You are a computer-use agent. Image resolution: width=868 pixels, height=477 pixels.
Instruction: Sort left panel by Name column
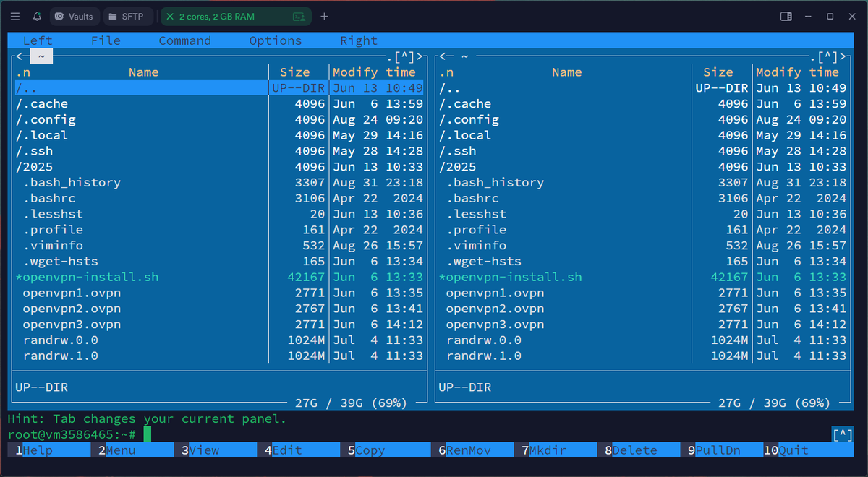pos(144,72)
